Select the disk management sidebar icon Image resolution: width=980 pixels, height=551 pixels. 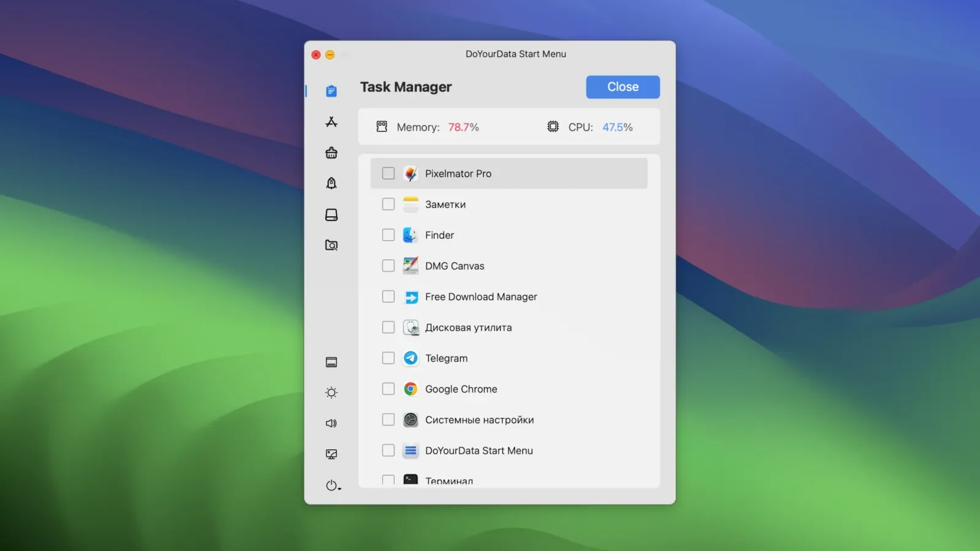click(x=331, y=214)
